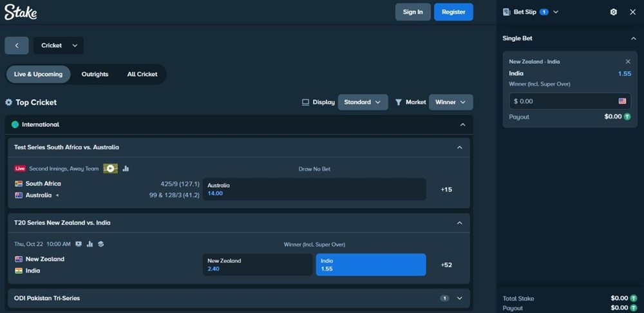
Task: Click the Live badge on the Test match
Action: click(x=20, y=168)
